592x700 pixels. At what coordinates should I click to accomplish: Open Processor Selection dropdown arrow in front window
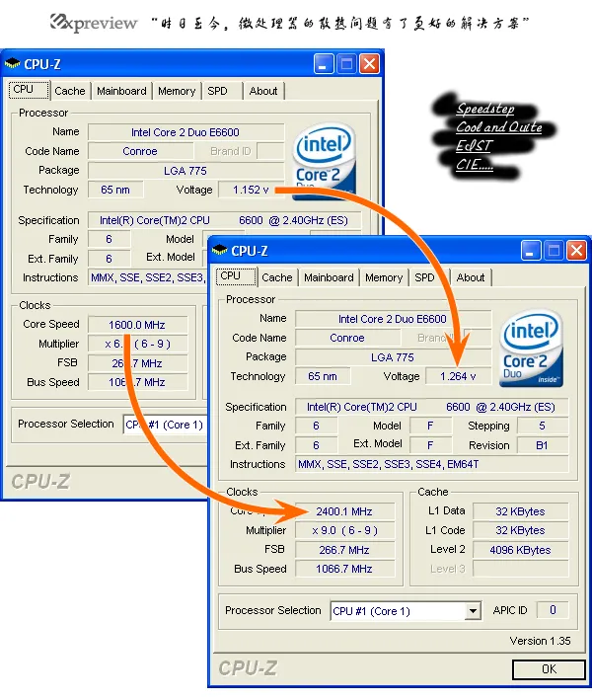coord(473,611)
